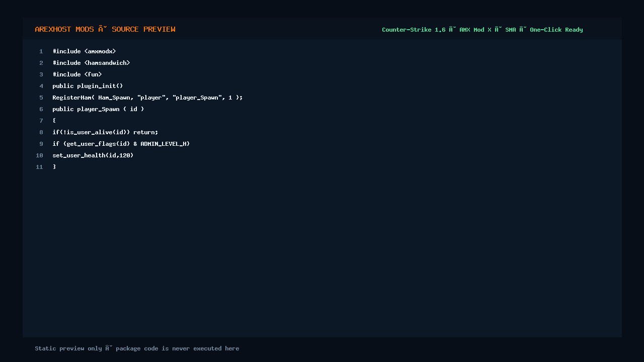The width and height of the screenshot is (644, 362).
Task: Select the "#include <hamsandwich>" code line
Action: 91,63
